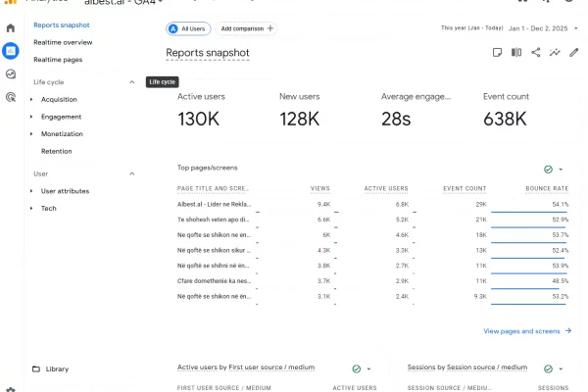This screenshot has width=588, height=392.
Task: Click the Add comparison button
Action: coord(246,29)
